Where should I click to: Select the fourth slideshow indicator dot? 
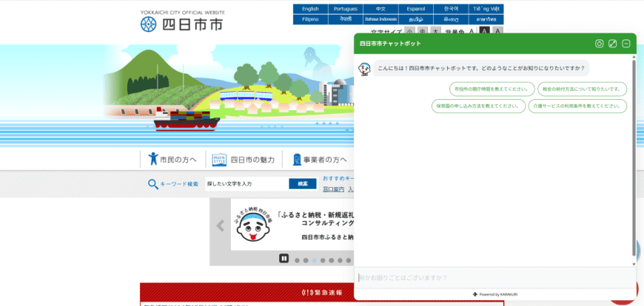tap(323, 260)
